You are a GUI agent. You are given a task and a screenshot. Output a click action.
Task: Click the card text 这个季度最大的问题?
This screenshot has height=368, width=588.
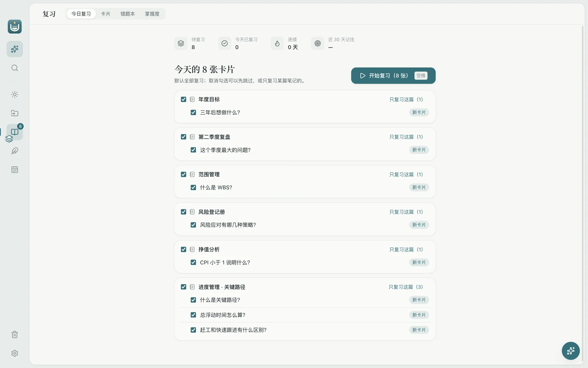point(225,150)
